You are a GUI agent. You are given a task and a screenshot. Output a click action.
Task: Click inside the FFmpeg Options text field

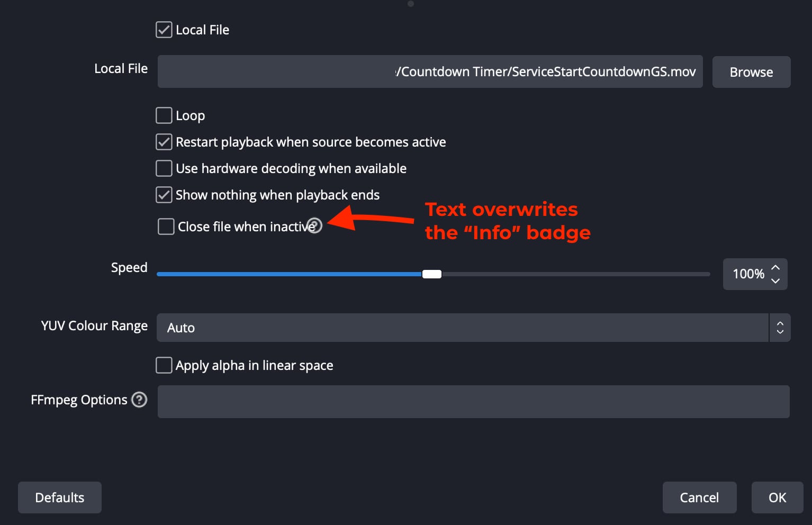(x=473, y=402)
